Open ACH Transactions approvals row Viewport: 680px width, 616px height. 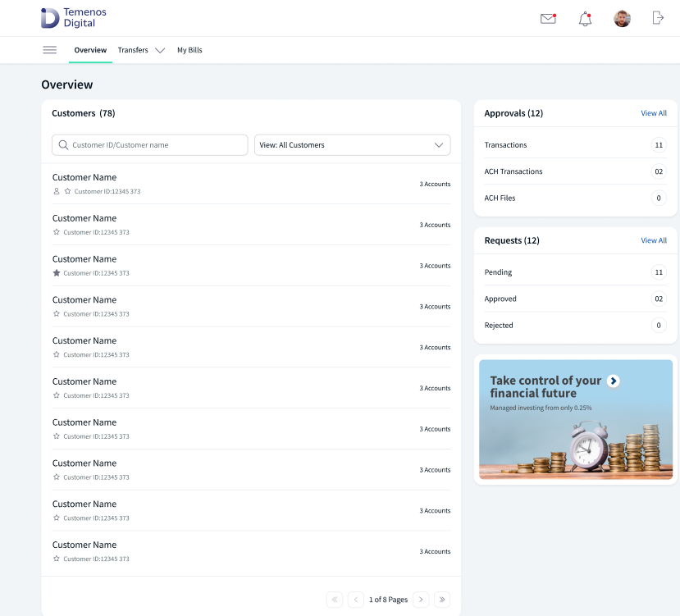[575, 171]
